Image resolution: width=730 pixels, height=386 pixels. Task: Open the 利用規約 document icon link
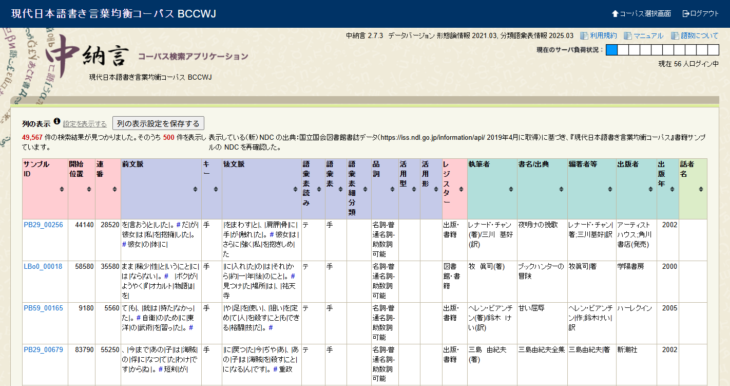[x=584, y=35]
